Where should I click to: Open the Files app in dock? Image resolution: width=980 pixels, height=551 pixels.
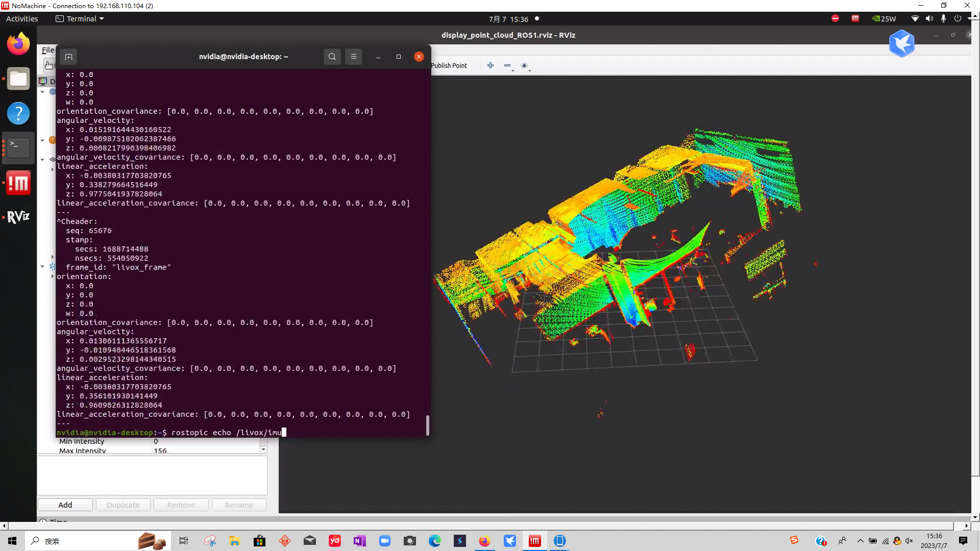[18, 79]
